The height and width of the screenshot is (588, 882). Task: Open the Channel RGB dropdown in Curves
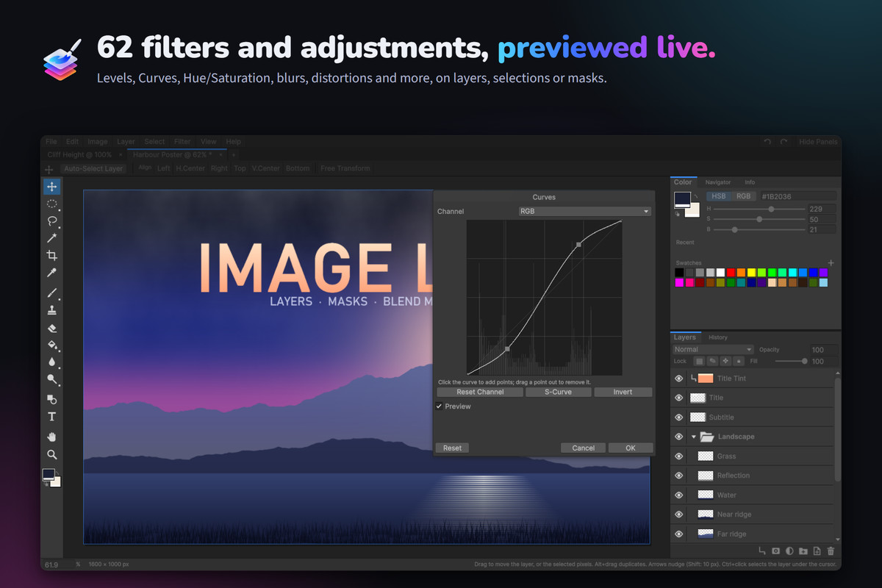coord(584,212)
